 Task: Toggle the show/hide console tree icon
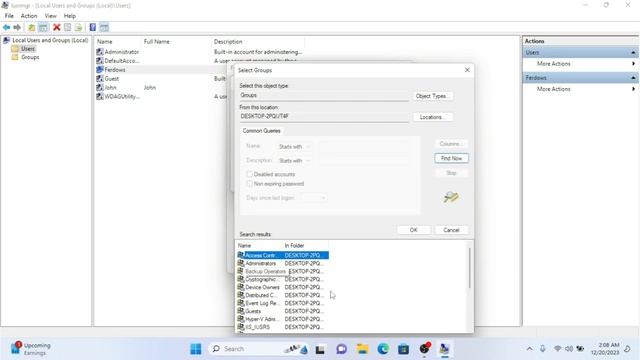coord(43,27)
